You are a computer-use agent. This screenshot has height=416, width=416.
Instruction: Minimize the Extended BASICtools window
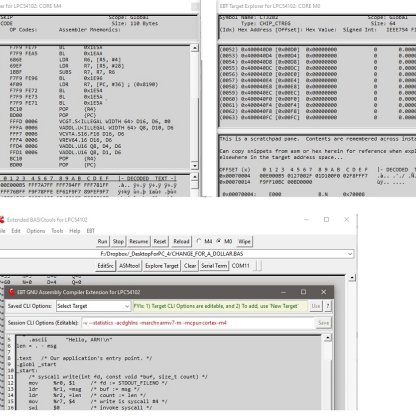tap(306, 220)
